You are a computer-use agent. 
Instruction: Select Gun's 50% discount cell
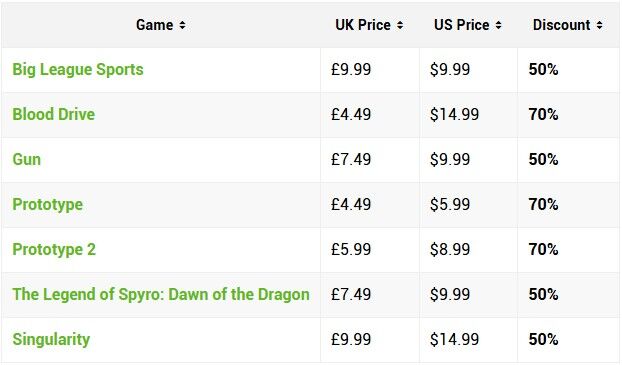(x=569, y=160)
